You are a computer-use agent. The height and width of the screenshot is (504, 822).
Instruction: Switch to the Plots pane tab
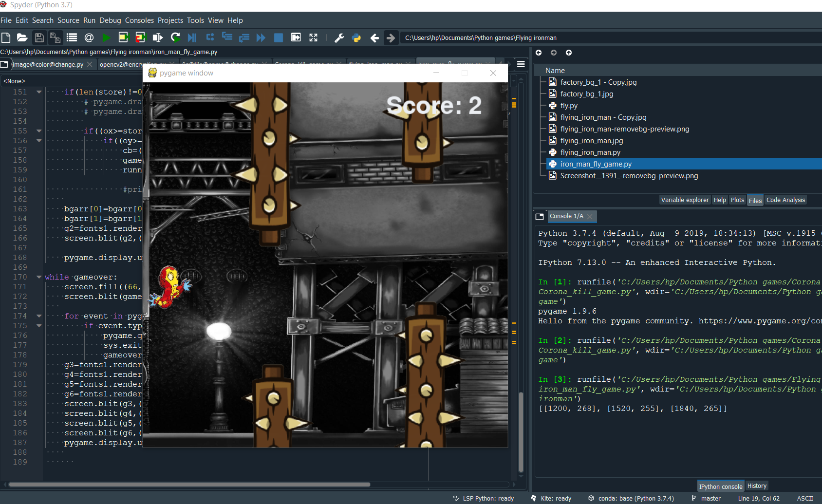point(737,200)
